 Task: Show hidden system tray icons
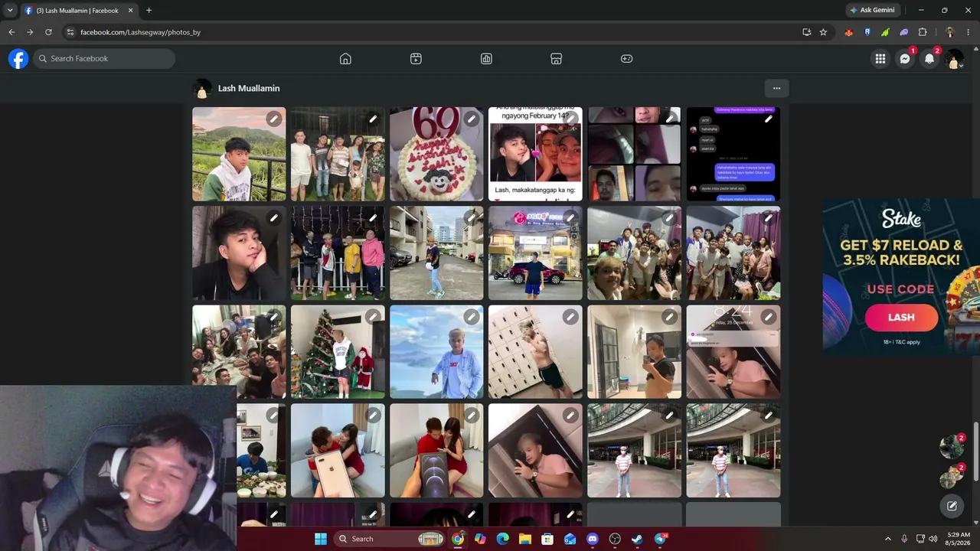pyautogui.click(x=888, y=539)
